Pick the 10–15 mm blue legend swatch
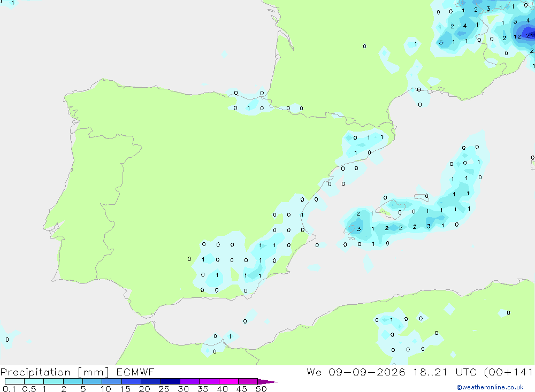Screen dimensions: 535x392 click(112, 381)
